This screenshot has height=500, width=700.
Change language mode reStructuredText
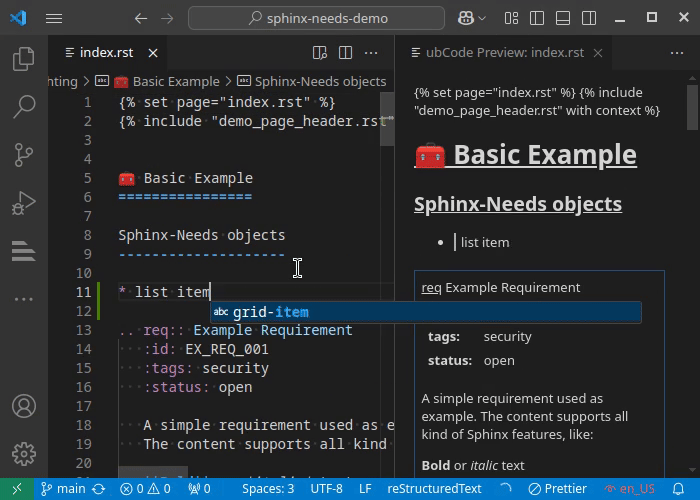(x=434, y=489)
